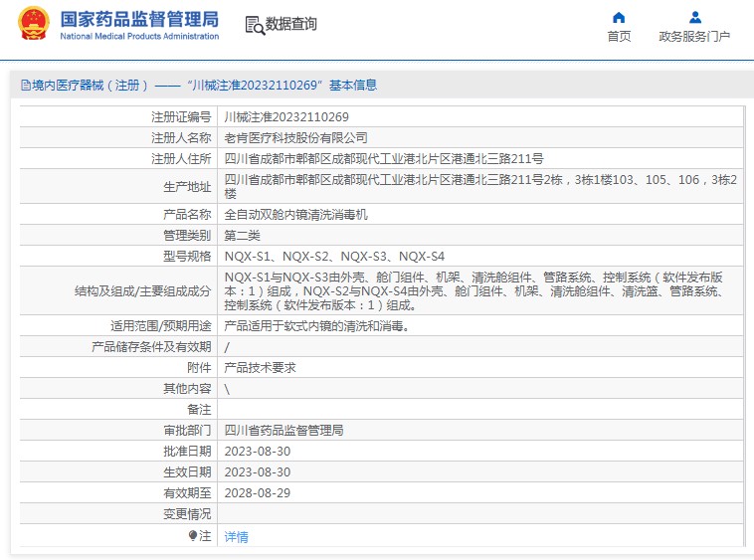The width and height of the screenshot is (754, 560).
Task: Select product name 全自动双舱内镜清洗消毒机
Action: tap(295, 215)
